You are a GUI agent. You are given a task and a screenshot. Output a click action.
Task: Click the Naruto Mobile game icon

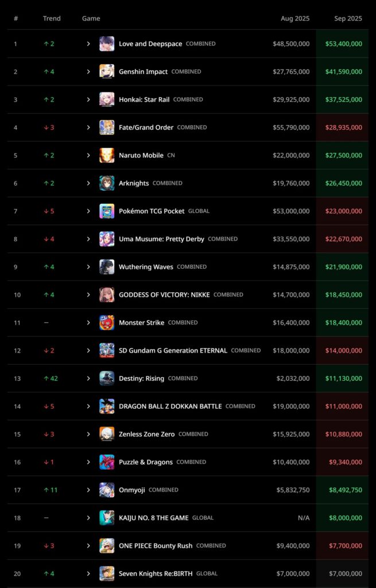pyautogui.click(x=107, y=156)
